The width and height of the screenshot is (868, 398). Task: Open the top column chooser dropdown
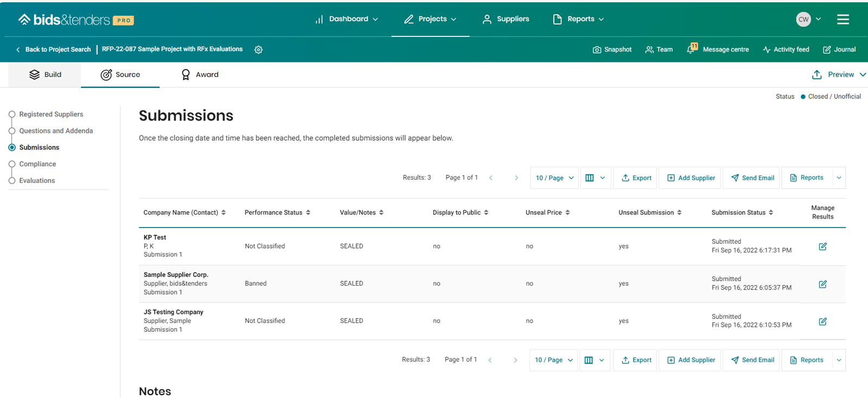click(x=595, y=178)
